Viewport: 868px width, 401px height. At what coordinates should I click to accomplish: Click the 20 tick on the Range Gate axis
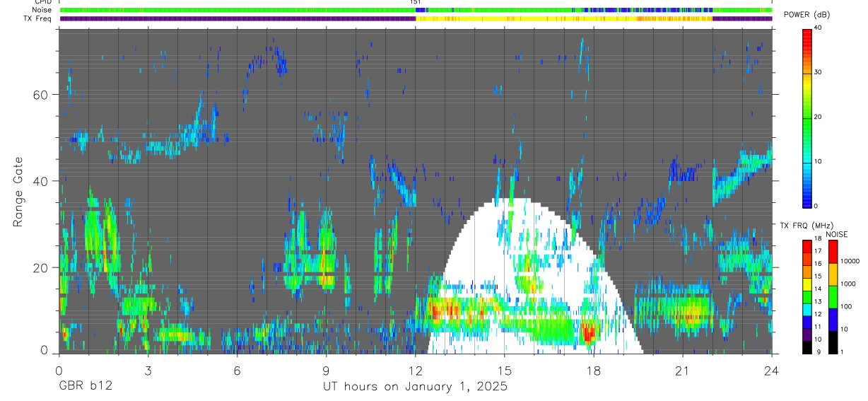[x=41, y=267]
